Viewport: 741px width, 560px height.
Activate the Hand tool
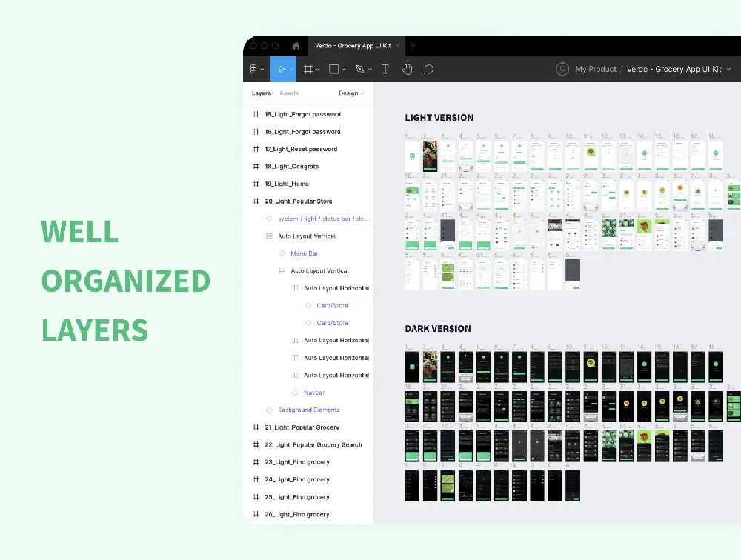click(407, 69)
